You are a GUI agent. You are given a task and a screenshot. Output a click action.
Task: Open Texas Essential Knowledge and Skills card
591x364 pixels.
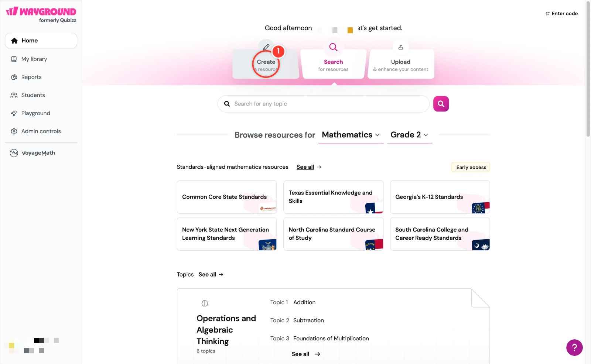point(333,197)
